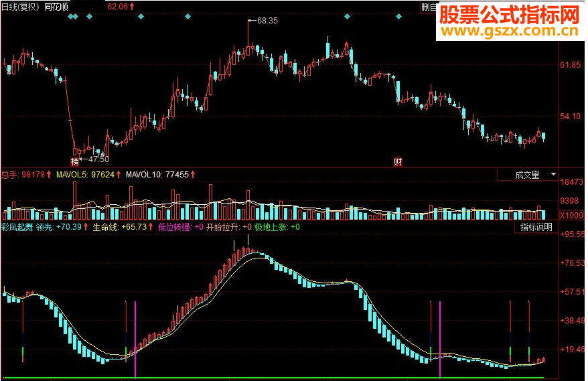Click the 财 marker on the price chart
588x381 pixels.
coord(398,162)
